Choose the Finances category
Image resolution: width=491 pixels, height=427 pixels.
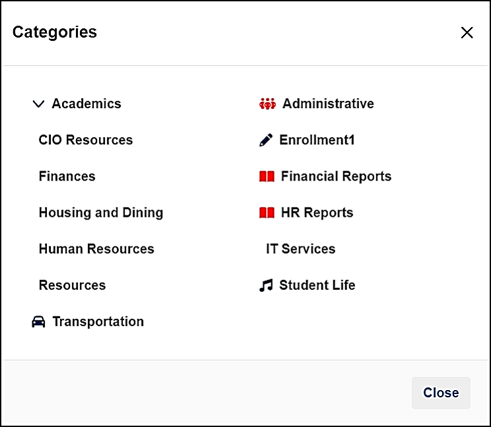tap(67, 176)
